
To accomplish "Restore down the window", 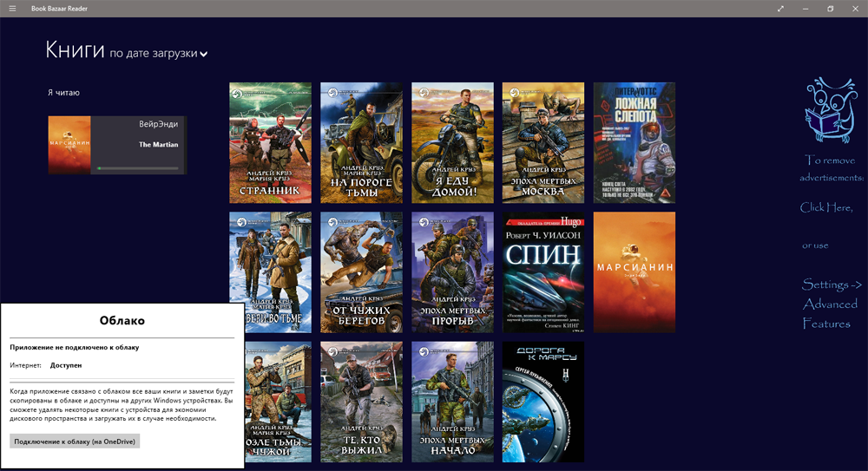I will (831, 9).
